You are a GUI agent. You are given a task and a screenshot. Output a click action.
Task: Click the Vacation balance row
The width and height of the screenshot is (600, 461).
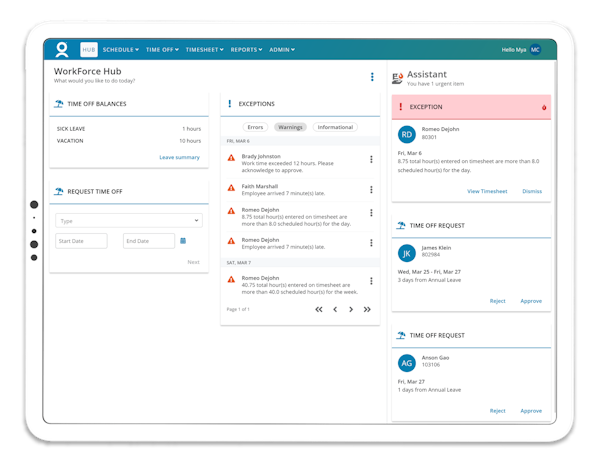pyautogui.click(x=129, y=141)
